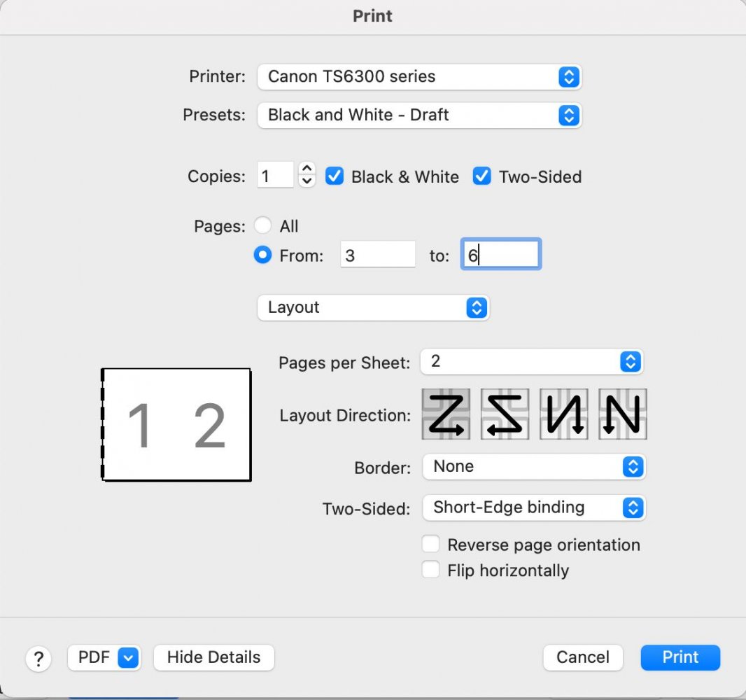Click the question mark help button
Screen dimensions: 746x700
click(38, 659)
